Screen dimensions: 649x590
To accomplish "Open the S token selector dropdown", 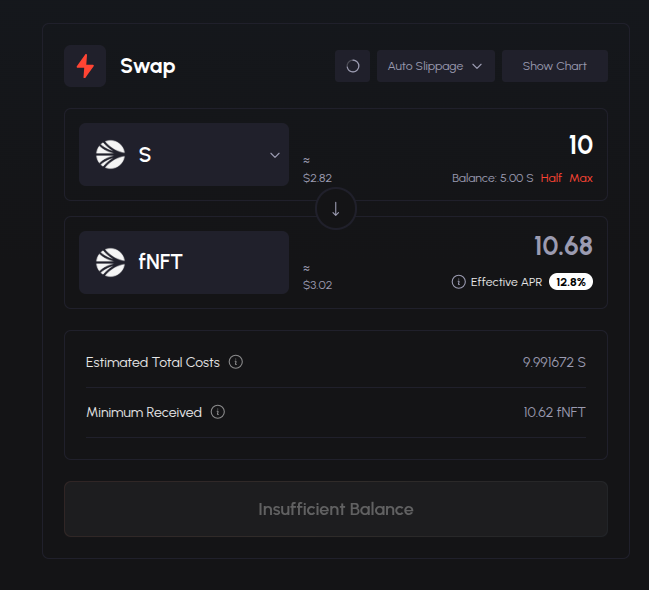I will coord(184,154).
